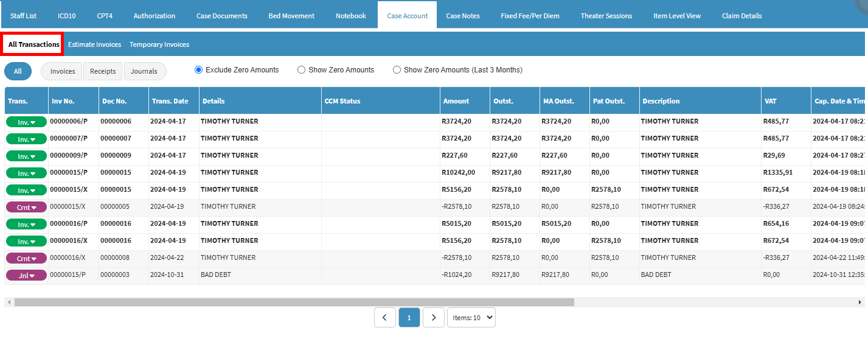Filter transactions by Receipts button
This screenshot has width=868, height=350.
pos(103,71)
